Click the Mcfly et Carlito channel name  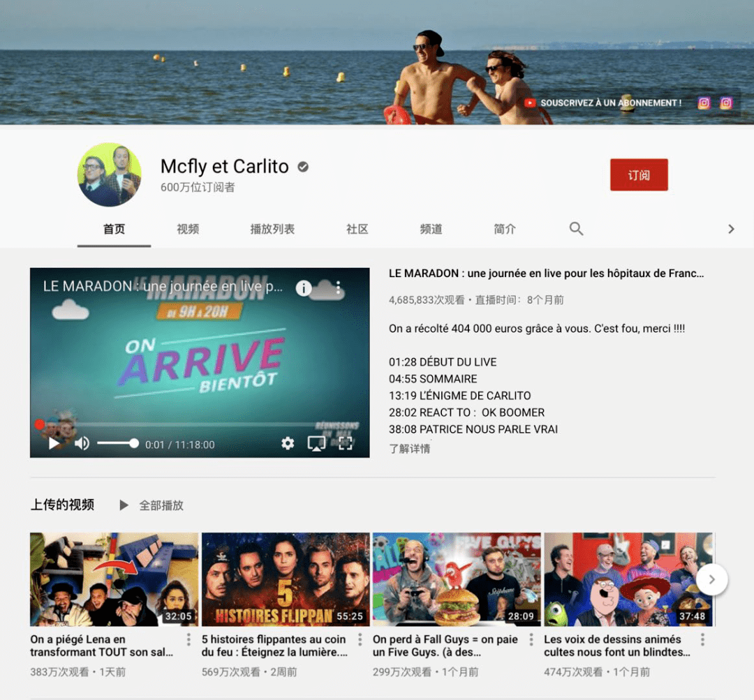[x=225, y=166]
